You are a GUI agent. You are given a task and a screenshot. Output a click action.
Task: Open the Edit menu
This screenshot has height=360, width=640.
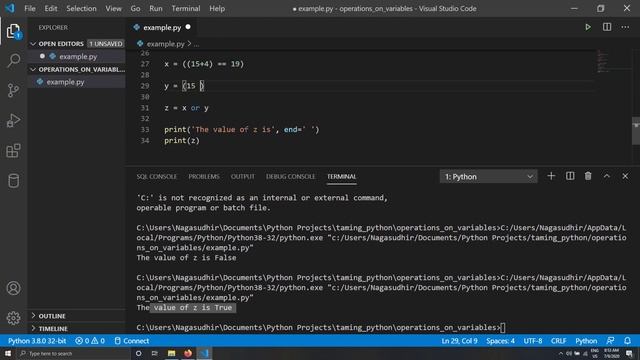coord(51,8)
